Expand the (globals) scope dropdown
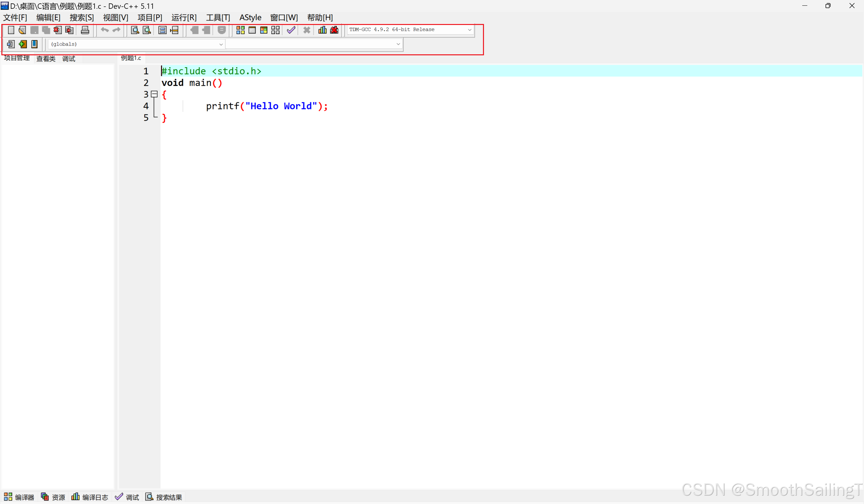Viewport: 864px width, 504px height. click(x=221, y=44)
